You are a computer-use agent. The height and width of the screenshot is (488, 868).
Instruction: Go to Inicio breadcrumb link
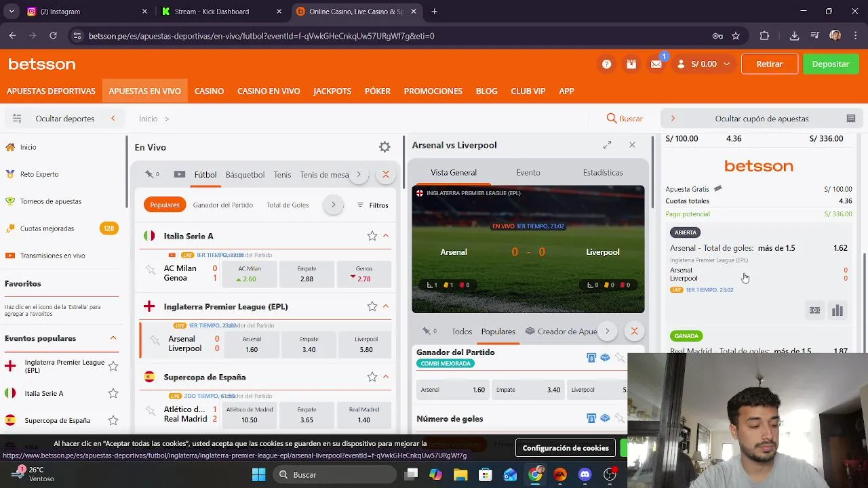149,119
